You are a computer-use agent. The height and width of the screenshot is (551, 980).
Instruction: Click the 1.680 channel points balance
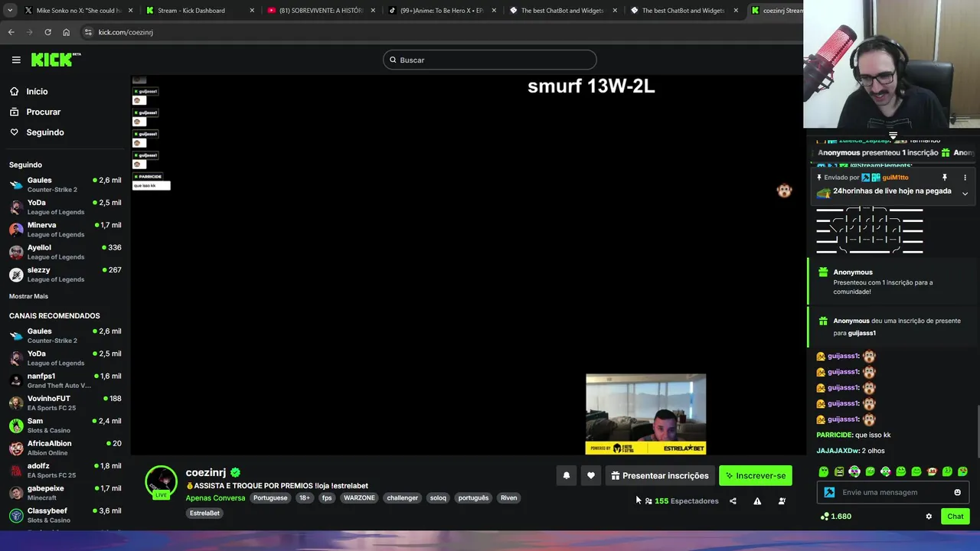coord(835,517)
